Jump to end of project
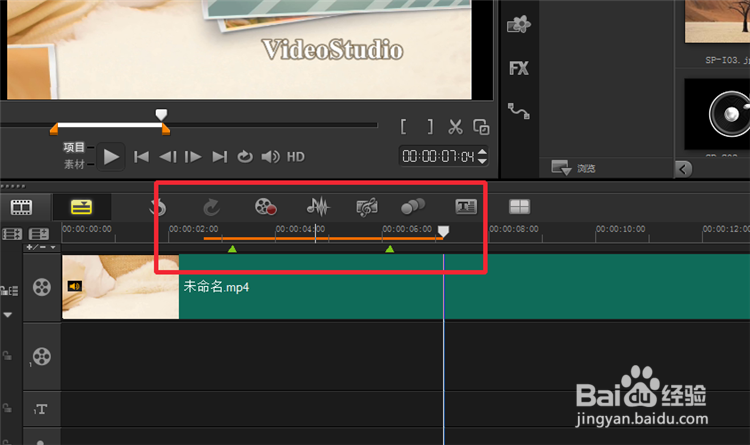This screenshot has width=750, height=445. pos(220,157)
